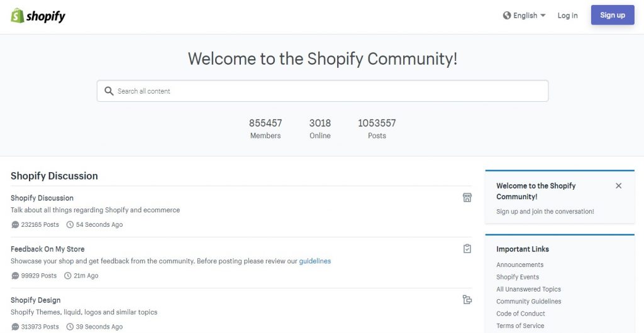644x333 pixels.
Task: Click the store icon beside Shopify Discussion
Action: [467, 197]
